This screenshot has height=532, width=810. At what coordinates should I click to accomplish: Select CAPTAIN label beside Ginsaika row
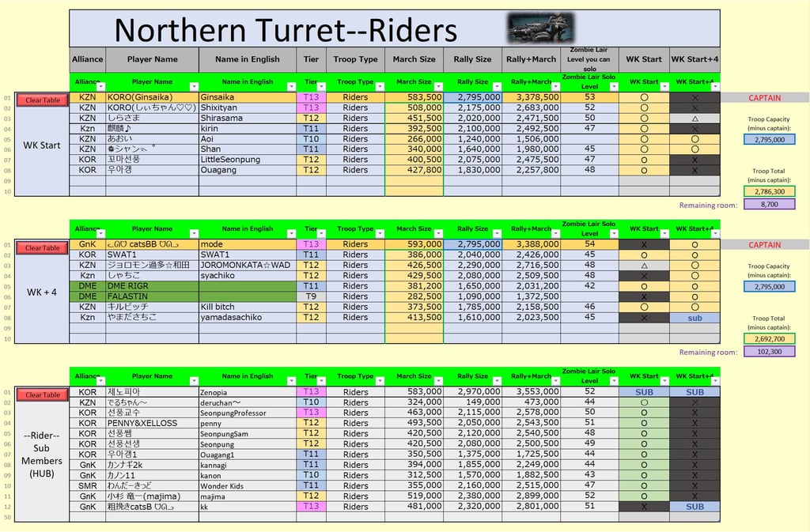pyautogui.click(x=765, y=97)
